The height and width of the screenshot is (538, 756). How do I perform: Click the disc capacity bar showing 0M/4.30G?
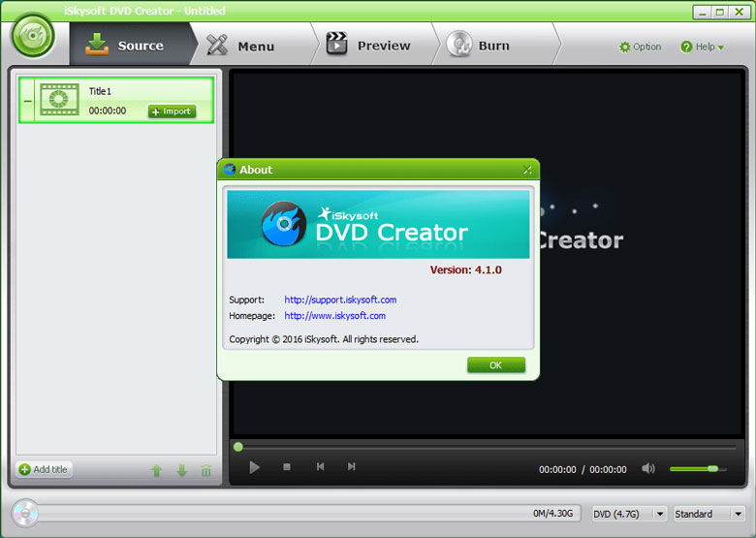click(x=308, y=514)
